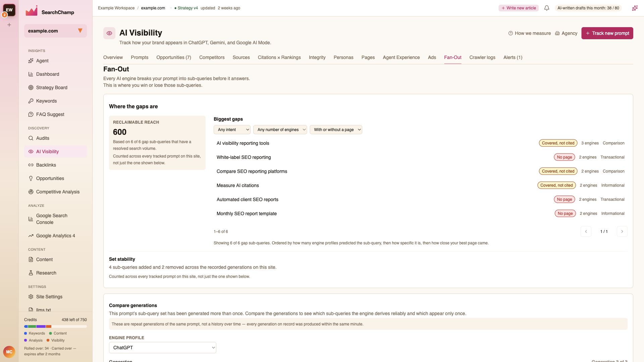Click the Keywords key icon

tap(31, 101)
